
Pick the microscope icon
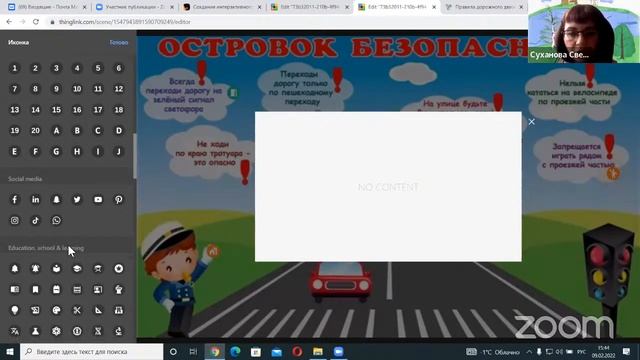[119, 331]
